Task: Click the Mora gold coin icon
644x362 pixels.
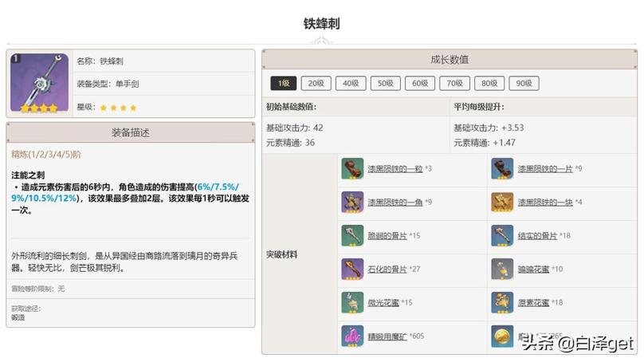Action: coord(502,336)
